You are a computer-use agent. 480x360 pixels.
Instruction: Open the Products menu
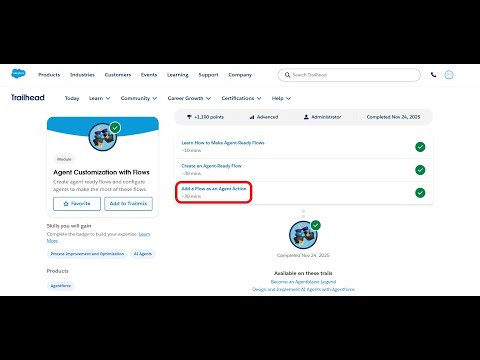(49, 75)
